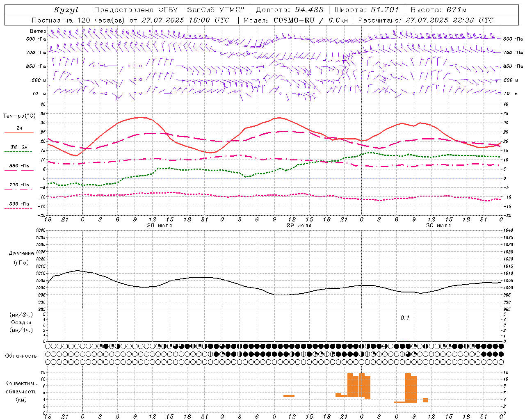Click the 29 июля date label
Viewport: 525px width, 420px height.
click(x=299, y=226)
